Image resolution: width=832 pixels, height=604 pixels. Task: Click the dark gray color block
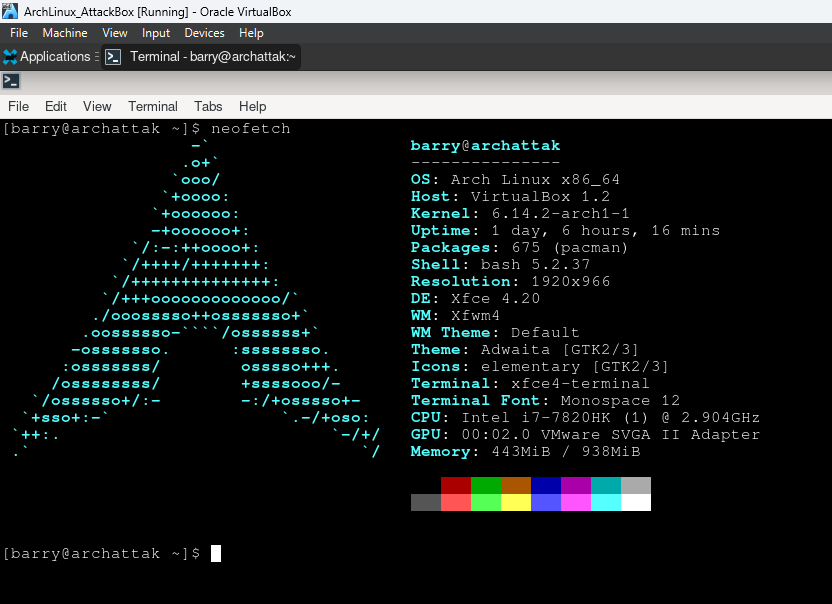pyautogui.click(x=426, y=503)
